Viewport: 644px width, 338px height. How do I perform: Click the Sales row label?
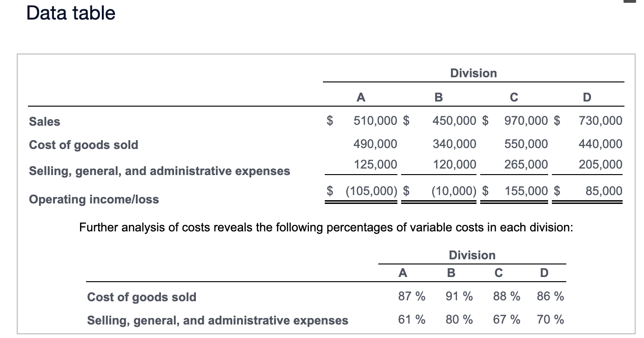[x=44, y=122]
